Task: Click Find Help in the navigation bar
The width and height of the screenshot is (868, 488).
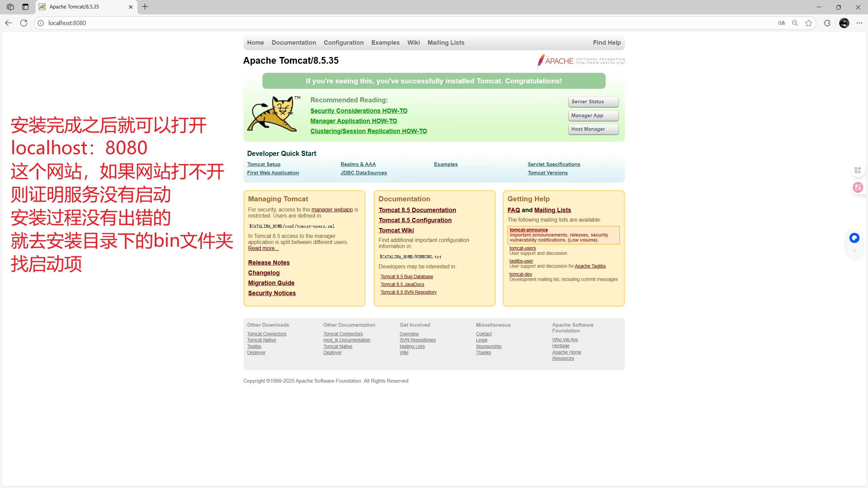Action: pos(607,43)
